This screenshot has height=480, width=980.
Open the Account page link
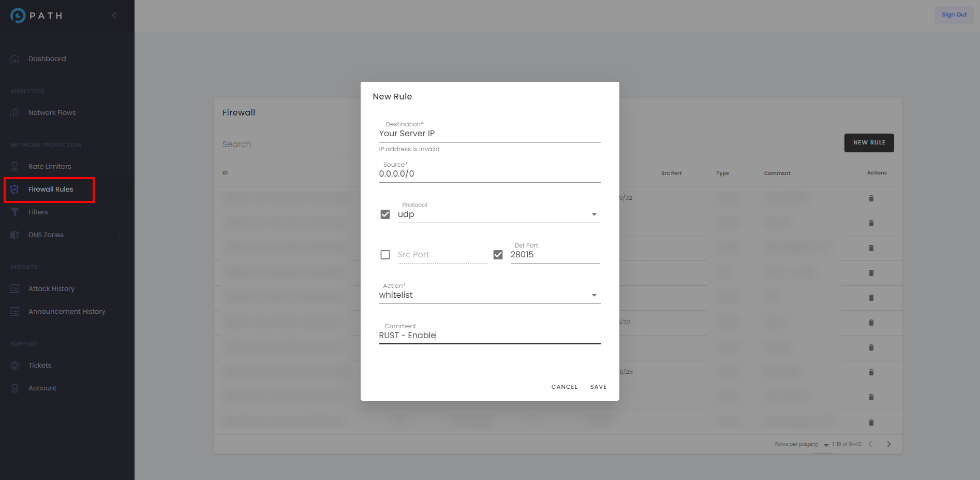(x=42, y=388)
